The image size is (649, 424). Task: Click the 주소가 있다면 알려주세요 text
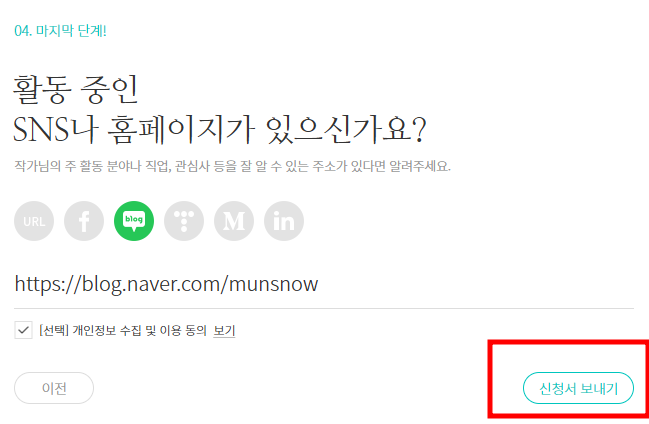381,166
